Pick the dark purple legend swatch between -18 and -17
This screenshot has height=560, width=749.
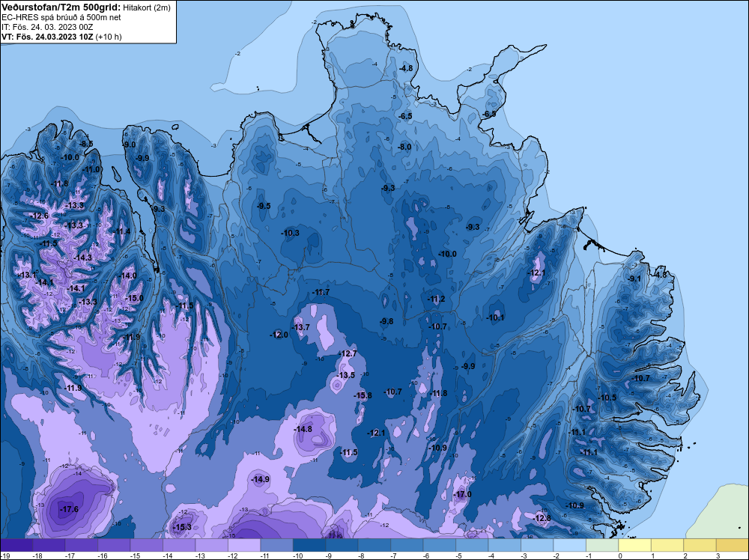click(x=49, y=545)
